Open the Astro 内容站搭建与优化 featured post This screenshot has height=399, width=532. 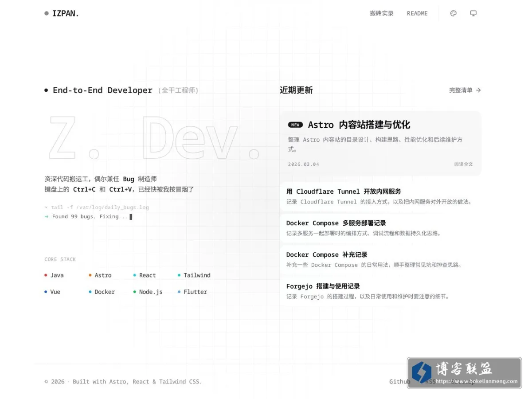pos(380,143)
